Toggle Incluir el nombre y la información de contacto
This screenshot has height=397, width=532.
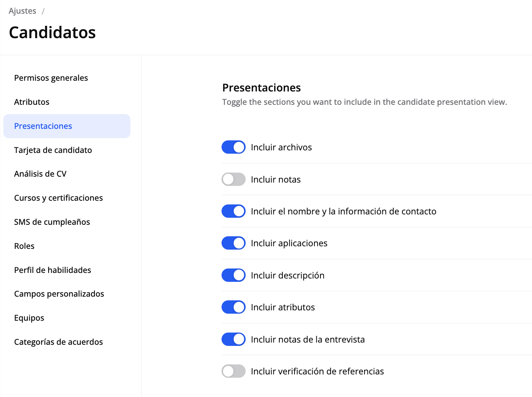click(233, 211)
